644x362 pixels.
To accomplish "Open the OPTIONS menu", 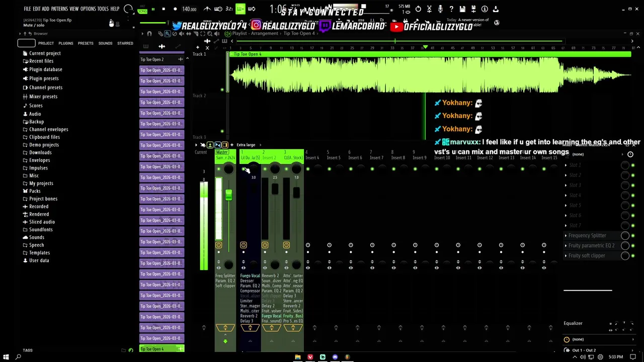I will pos(88,9).
